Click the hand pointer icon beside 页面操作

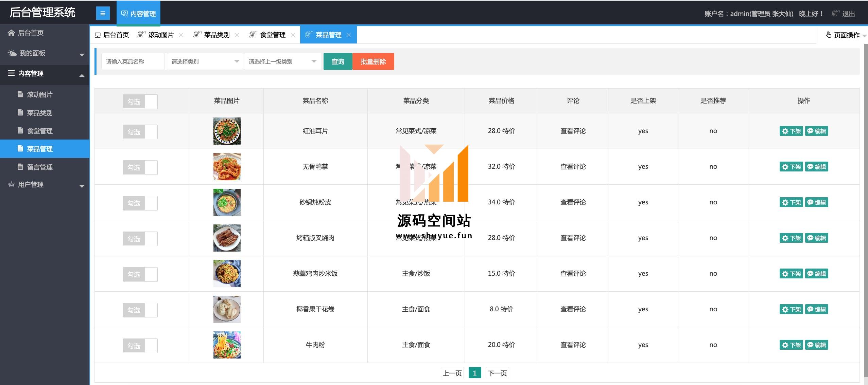point(829,35)
